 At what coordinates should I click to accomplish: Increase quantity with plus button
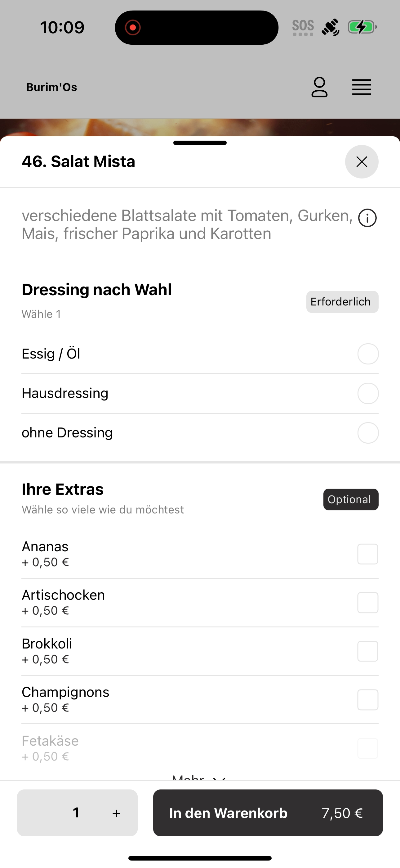click(116, 813)
